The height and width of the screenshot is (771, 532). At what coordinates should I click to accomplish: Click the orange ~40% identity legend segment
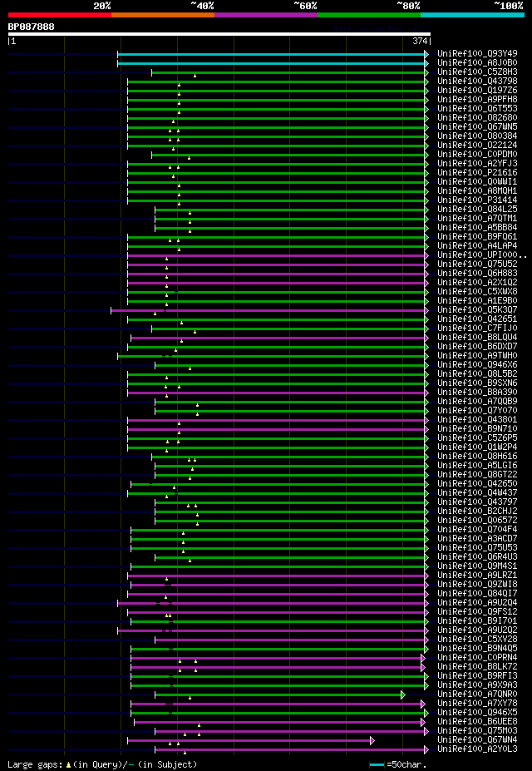tap(163, 15)
